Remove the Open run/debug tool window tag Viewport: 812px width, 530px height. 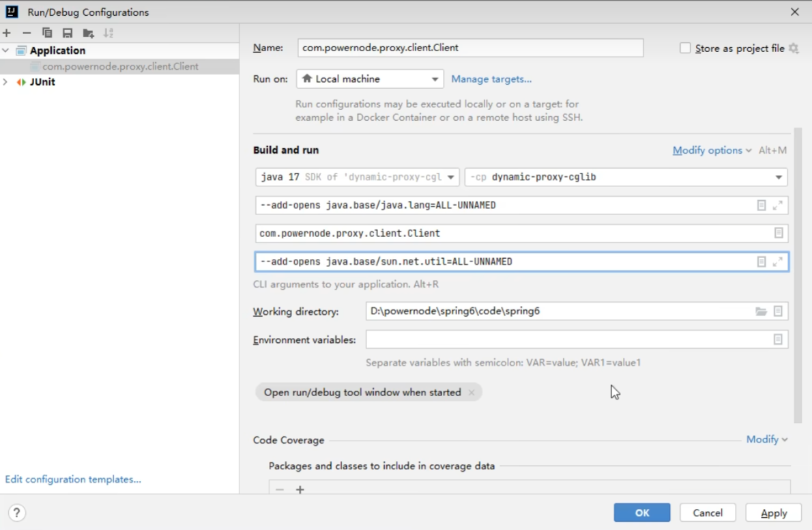point(472,393)
